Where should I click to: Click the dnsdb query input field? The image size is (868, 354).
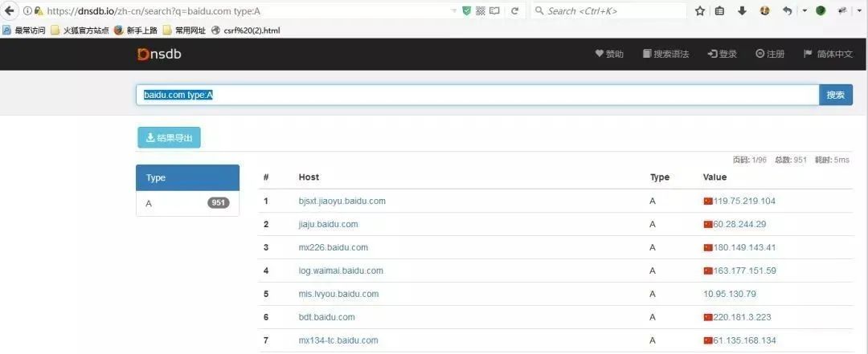[477, 96]
